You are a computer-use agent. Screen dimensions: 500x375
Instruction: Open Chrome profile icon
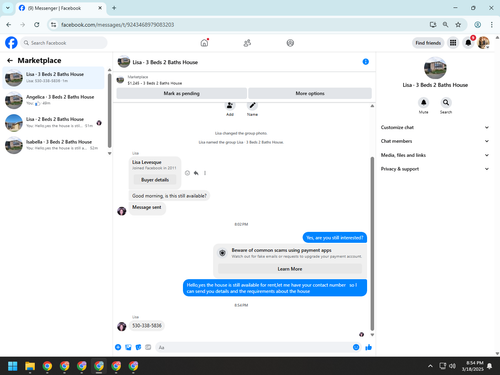click(x=478, y=24)
